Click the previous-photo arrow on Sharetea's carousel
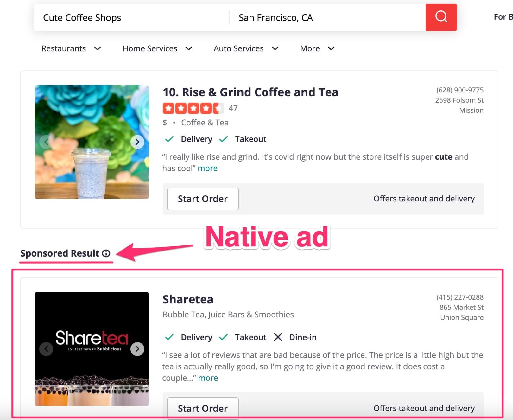 point(46,349)
